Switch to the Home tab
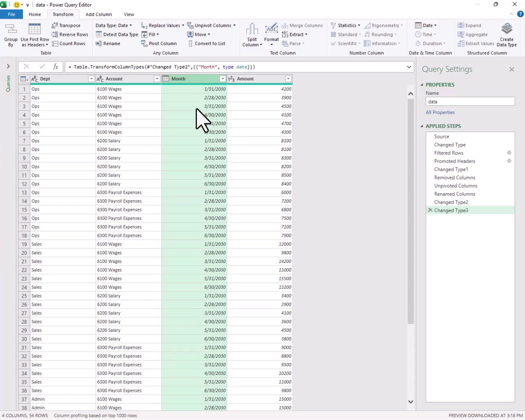 click(35, 14)
